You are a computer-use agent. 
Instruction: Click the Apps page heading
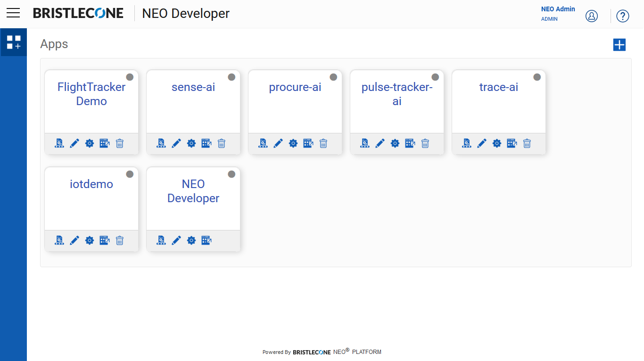coord(54,44)
